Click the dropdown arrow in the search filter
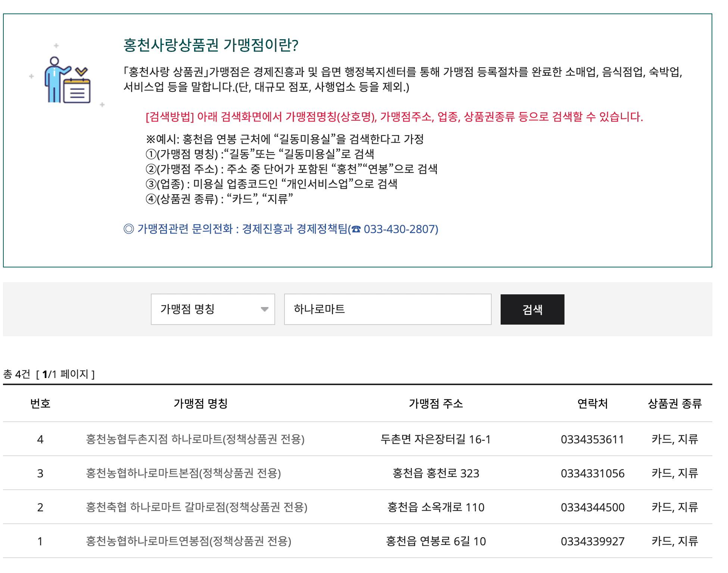728x573 pixels. point(265,309)
